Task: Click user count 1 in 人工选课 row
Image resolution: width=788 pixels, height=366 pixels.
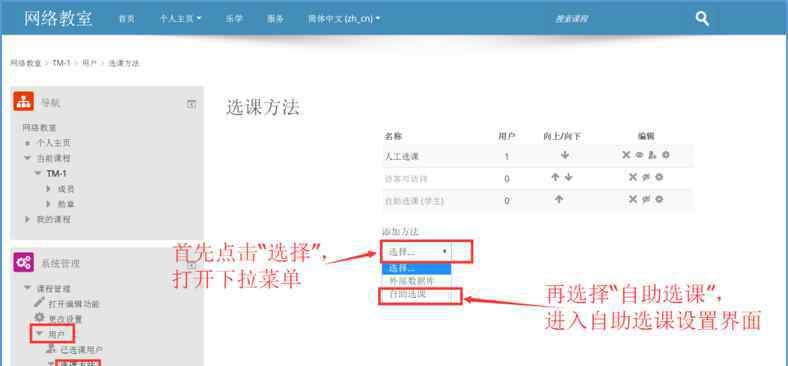Action: pos(507,156)
